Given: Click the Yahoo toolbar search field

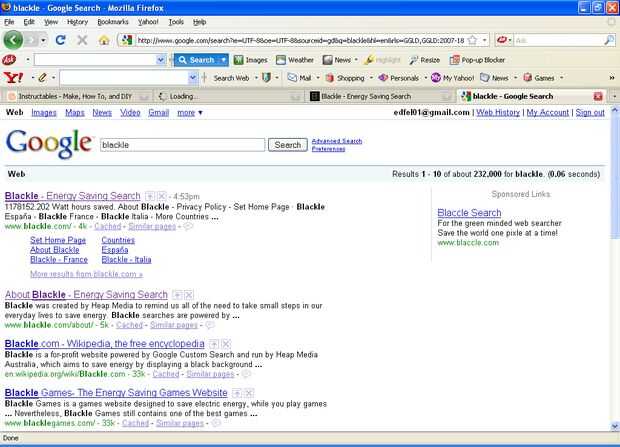Looking at the screenshot, I should tap(124, 78).
